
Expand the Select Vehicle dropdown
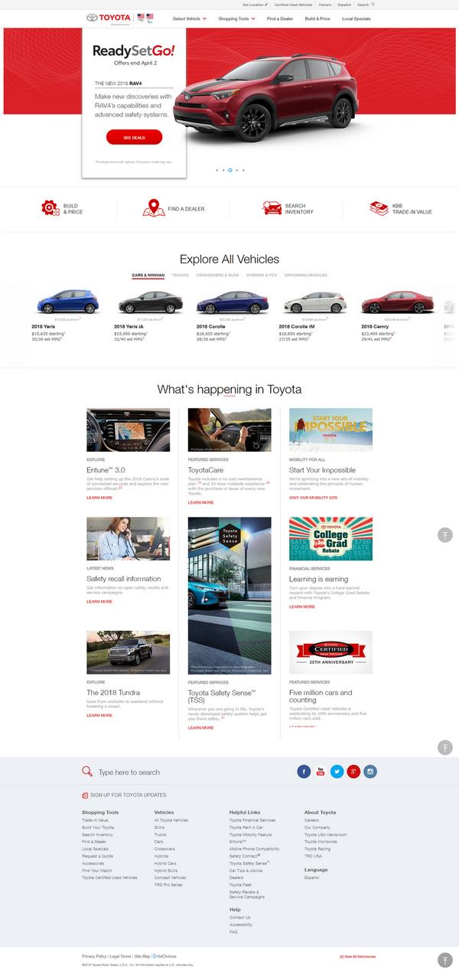coord(190,18)
